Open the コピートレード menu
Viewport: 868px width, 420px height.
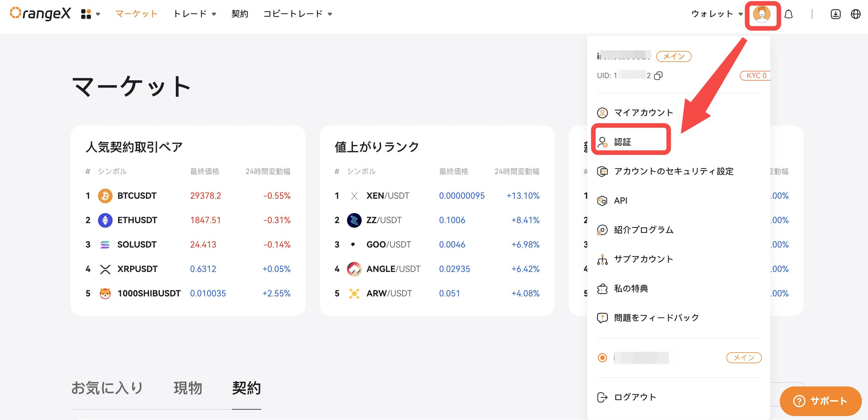click(292, 14)
